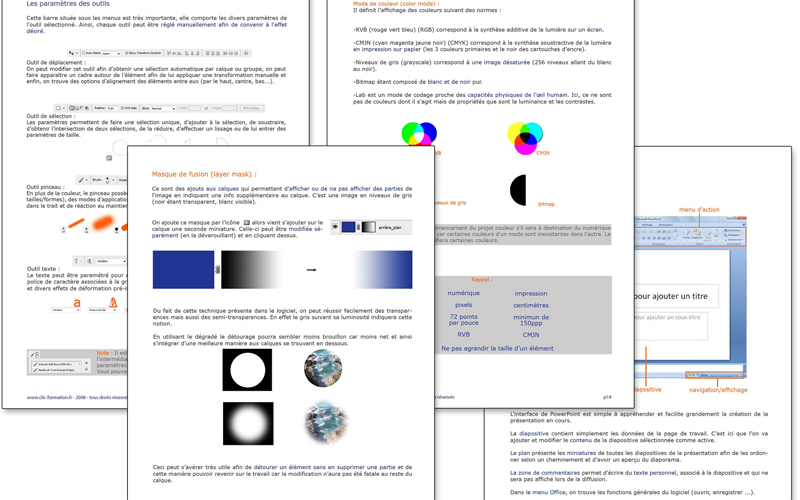800x500 pixels.
Task: Open the dropdown under the orange lowercase a
Action: coord(66,310)
